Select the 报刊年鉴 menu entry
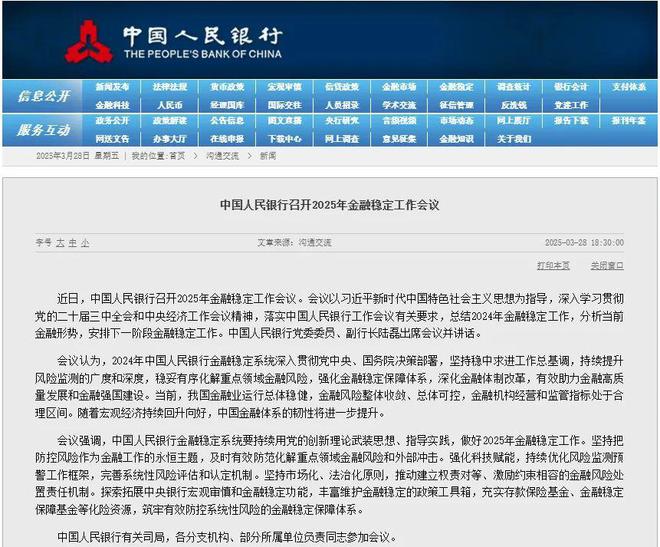The image size is (660, 547). pos(629,121)
